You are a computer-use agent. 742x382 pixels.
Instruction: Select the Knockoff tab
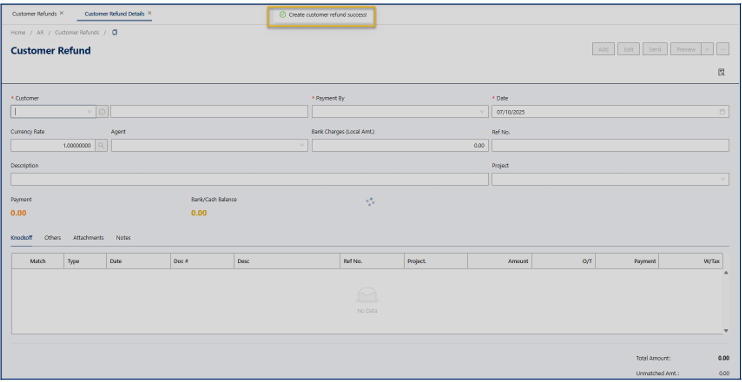pyautogui.click(x=21, y=238)
